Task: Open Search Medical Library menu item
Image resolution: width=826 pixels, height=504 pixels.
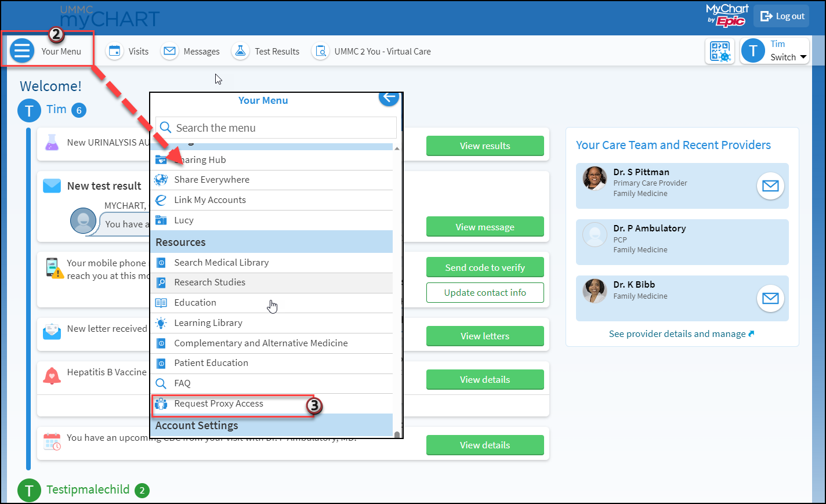Action: 271,263
